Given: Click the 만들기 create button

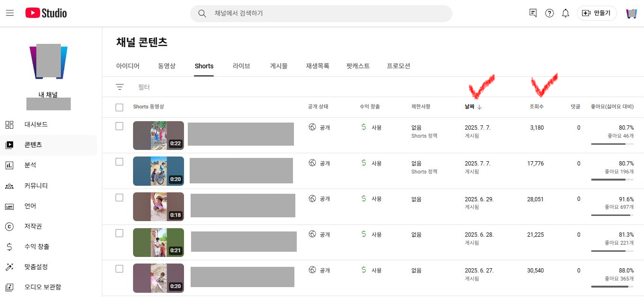Looking at the screenshot, I should click(x=597, y=13).
